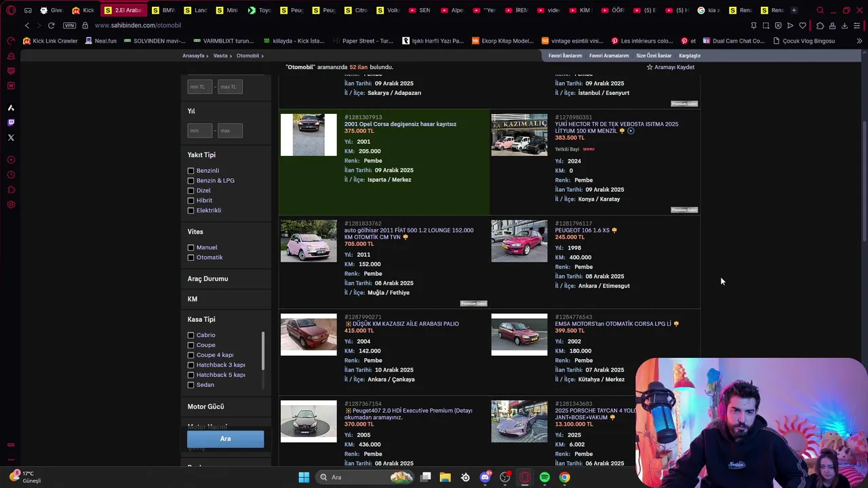The height and width of the screenshot is (488, 868).
Task: Click the Karşılaştır link
Action: 690,56
